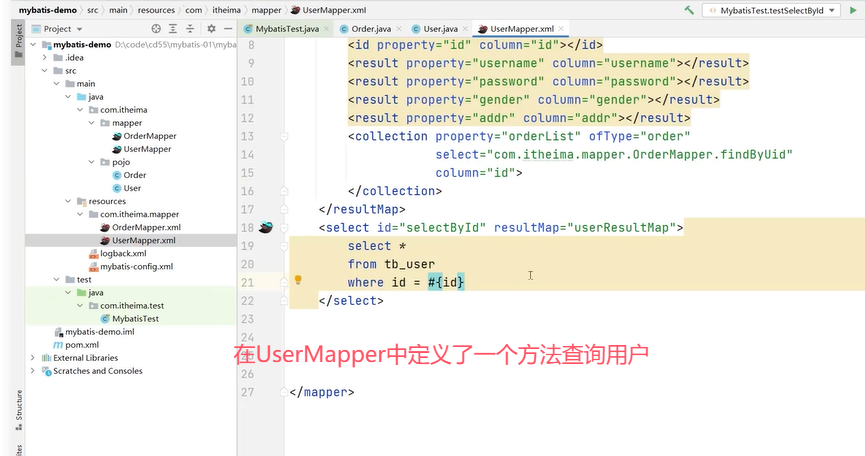Switch to the Order.java tab
865x456 pixels.
371,29
